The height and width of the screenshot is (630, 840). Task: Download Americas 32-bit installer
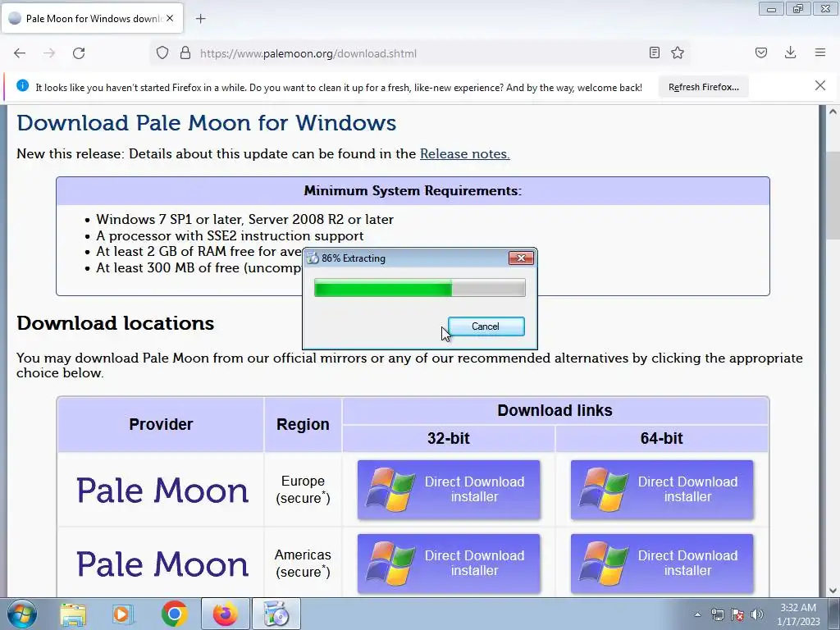coord(449,563)
